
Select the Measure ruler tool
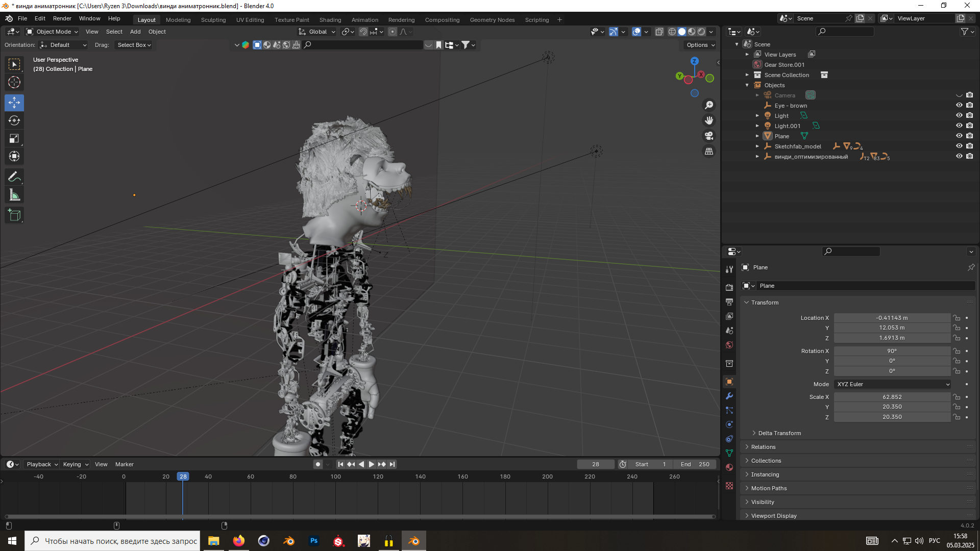14,195
